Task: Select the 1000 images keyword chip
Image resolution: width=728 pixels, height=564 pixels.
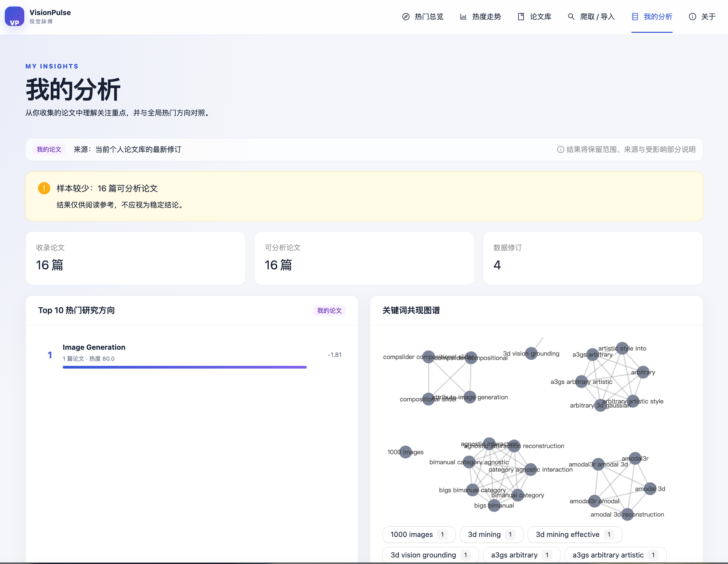Action: point(419,535)
